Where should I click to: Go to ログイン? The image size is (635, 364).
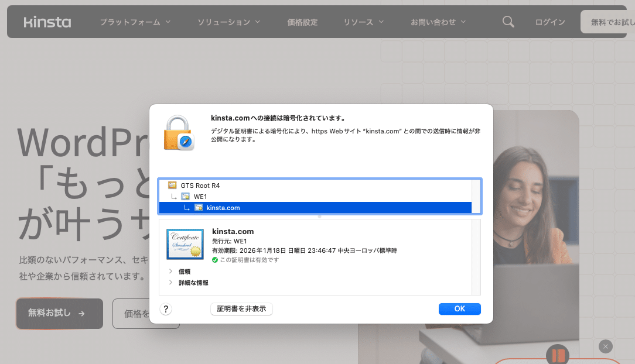point(549,22)
